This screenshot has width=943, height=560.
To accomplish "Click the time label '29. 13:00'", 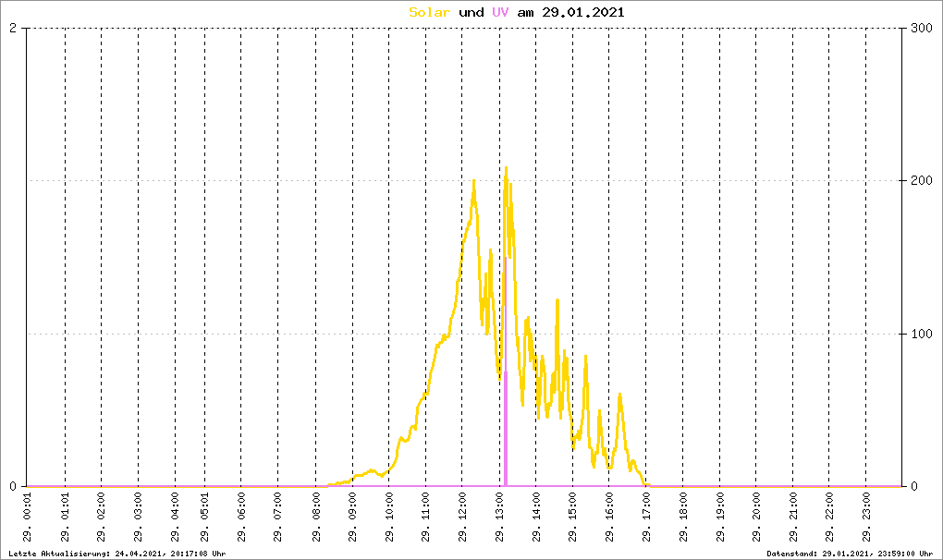I will click(x=500, y=517).
